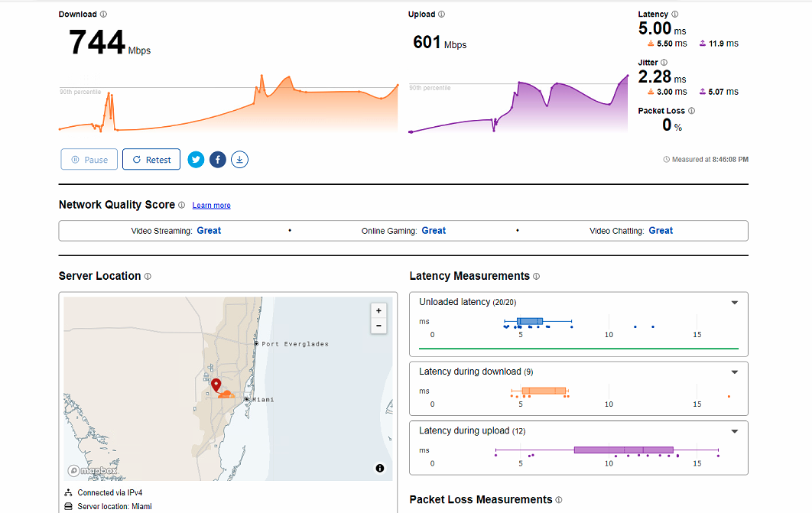
Task: Collapse the Unloaded latency section
Action: point(734,303)
